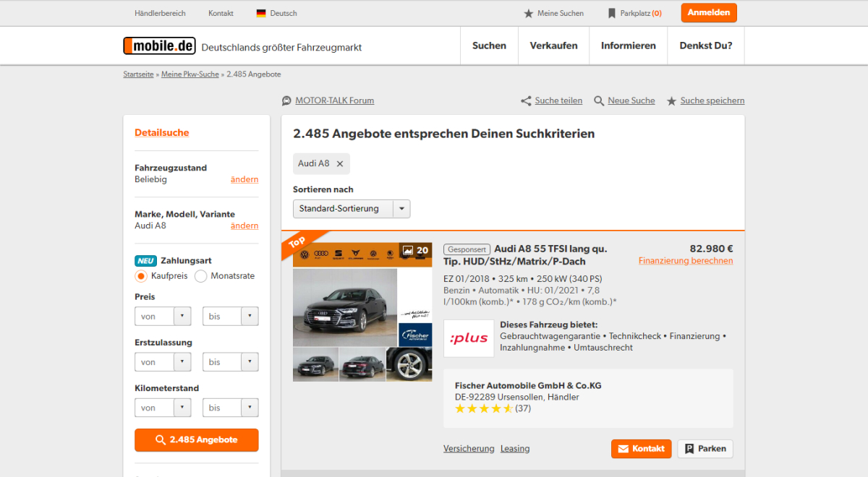Open the Händlerbereich link

[x=160, y=13]
